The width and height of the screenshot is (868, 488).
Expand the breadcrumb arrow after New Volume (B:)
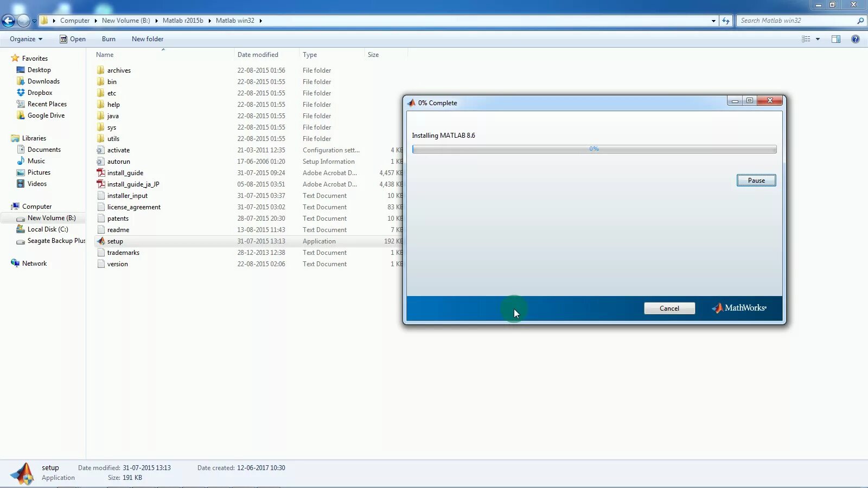click(x=156, y=21)
